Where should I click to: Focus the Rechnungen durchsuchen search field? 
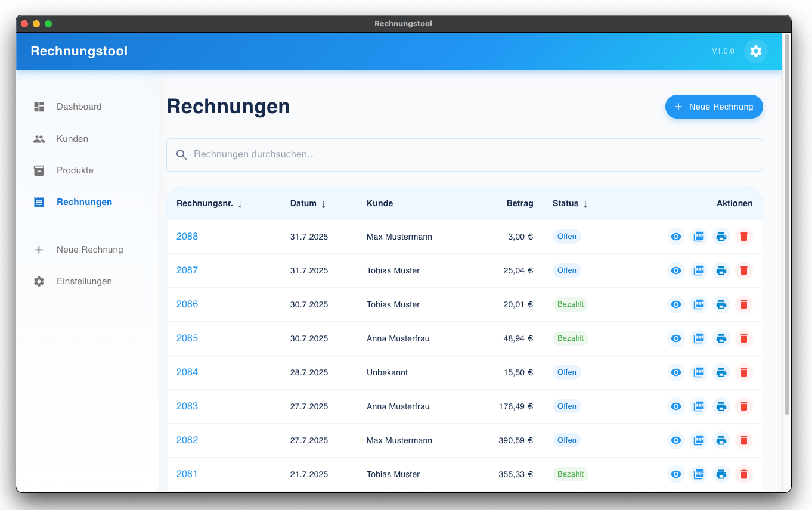click(x=464, y=155)
